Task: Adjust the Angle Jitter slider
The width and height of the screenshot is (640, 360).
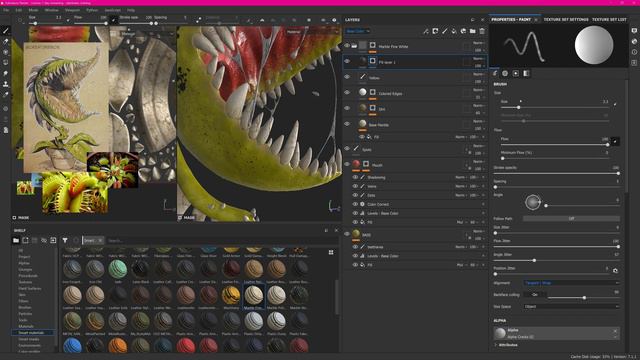Action: pyautogui.click(x=556, y=260)
